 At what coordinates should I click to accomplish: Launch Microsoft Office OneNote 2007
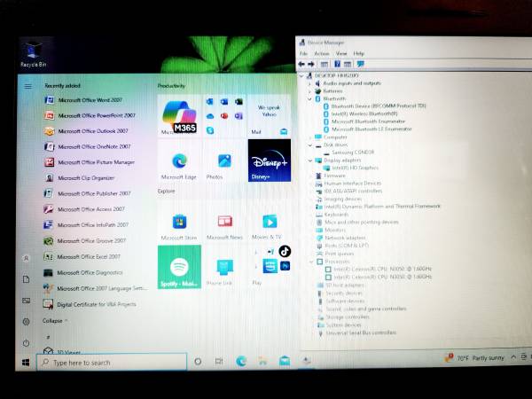point(88,146)
